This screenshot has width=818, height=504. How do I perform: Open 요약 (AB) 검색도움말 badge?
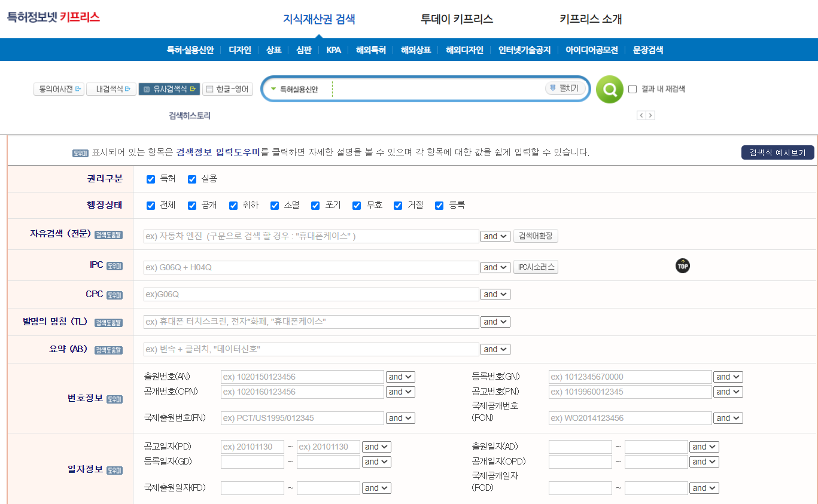pos(108,350)
